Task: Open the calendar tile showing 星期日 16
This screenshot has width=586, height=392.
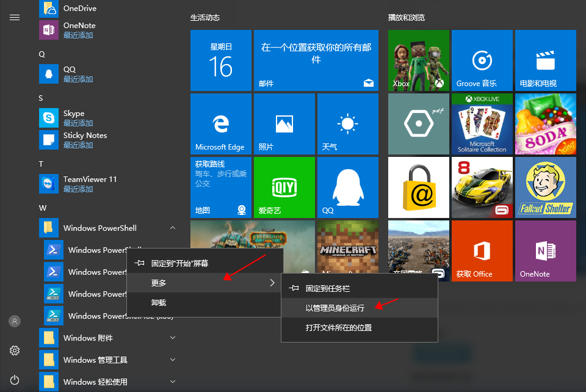Action: click(x=221, y=60)
